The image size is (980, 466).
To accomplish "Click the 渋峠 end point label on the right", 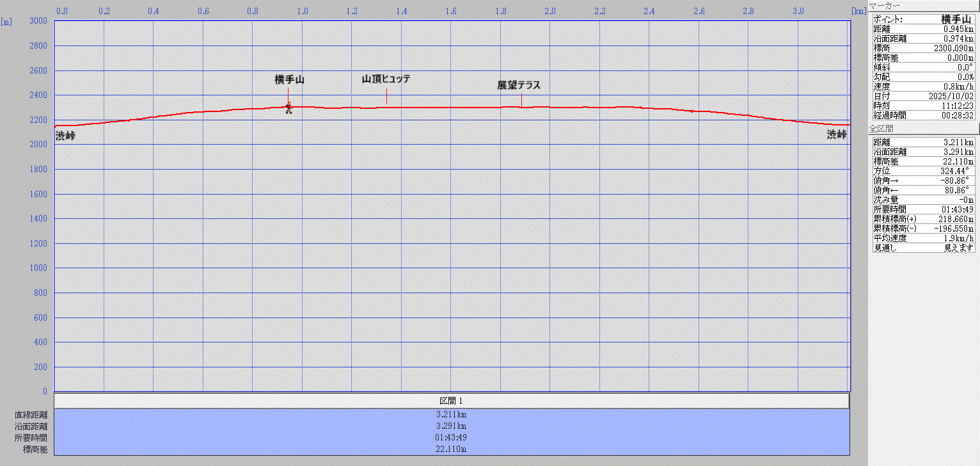I will (x=836, y=135).
